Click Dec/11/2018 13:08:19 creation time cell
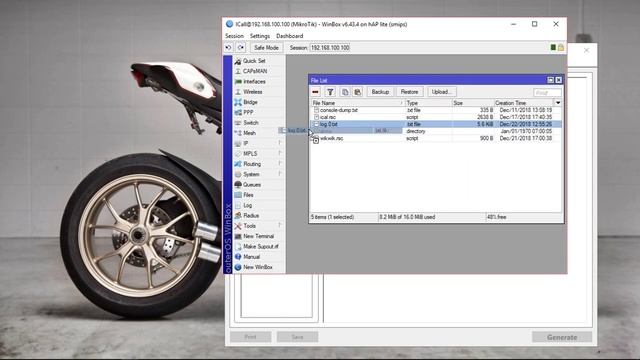Screen dimensions: 640x360 (526, 110)
